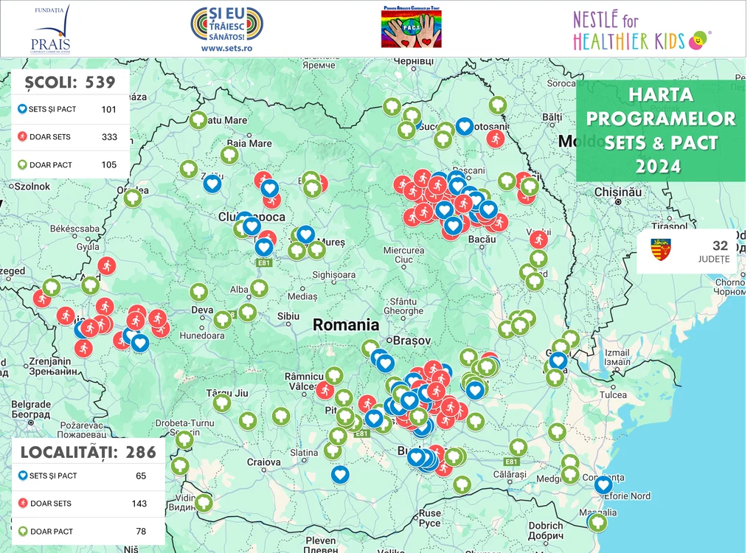Click the Brașov city label
Image resolution: width=756 pixels, height=553 pixels.
[412, 341]
